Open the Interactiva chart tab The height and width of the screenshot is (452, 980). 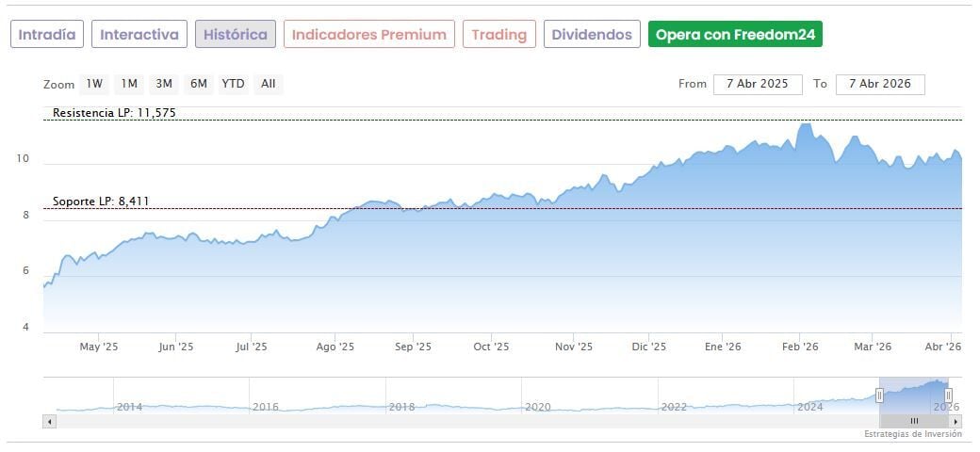[x=139, y=35]
